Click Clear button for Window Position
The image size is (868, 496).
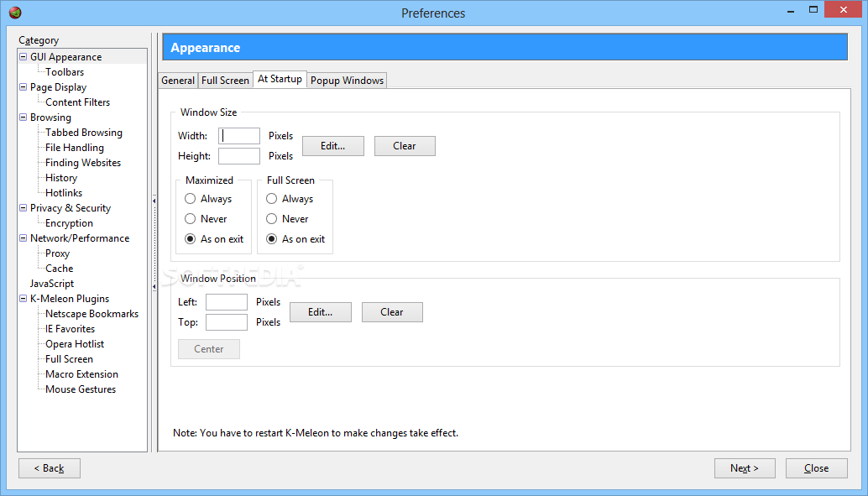click(x=392, y=312)
